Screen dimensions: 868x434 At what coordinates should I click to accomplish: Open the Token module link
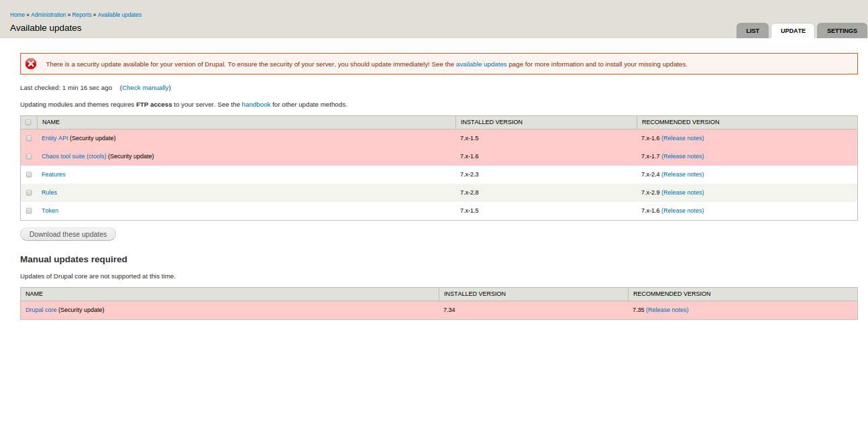tap(50, 211)
